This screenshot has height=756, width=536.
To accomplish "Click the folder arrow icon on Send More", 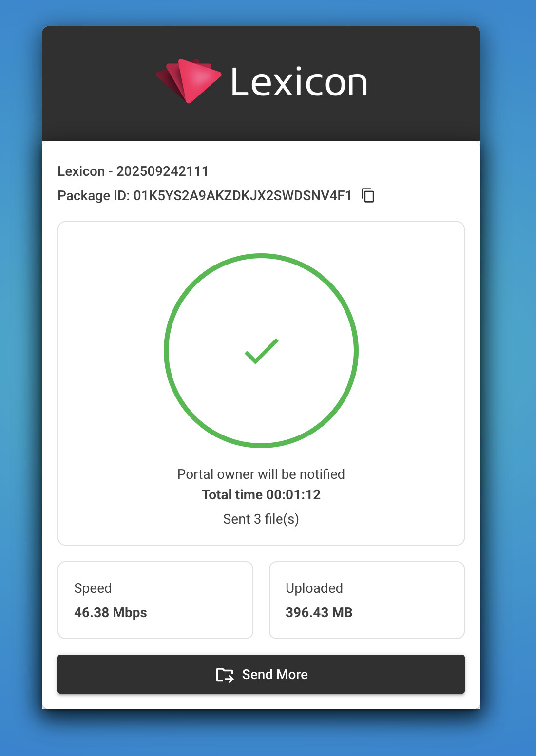I will point(225,675).
